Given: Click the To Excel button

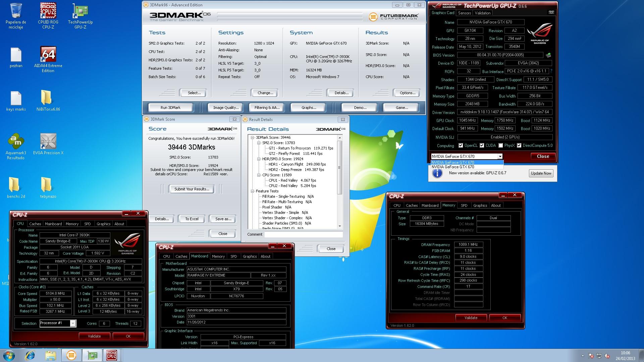Looking at the screenshot, I should (x=192, y=219).
